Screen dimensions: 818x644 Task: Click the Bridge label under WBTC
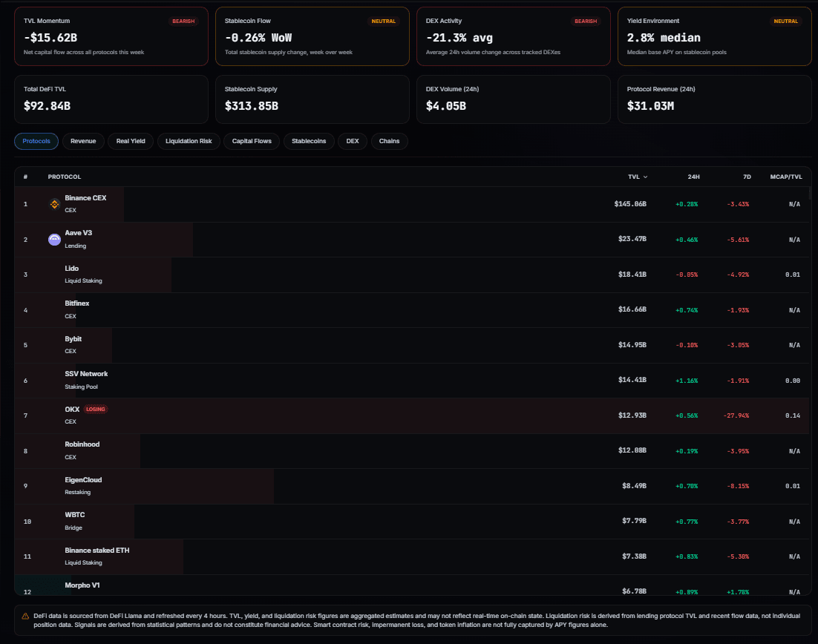pos(73,528)
